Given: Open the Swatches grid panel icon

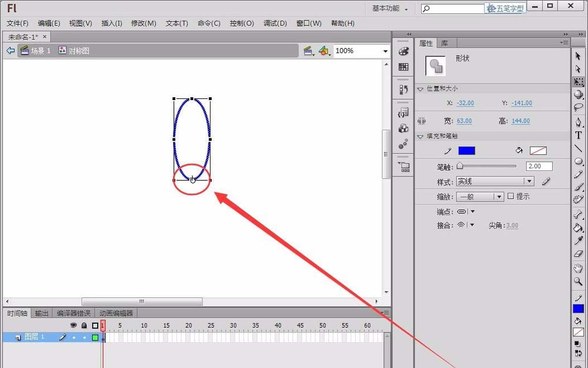Looking at the screenshot, I should (x=403, y=67).
